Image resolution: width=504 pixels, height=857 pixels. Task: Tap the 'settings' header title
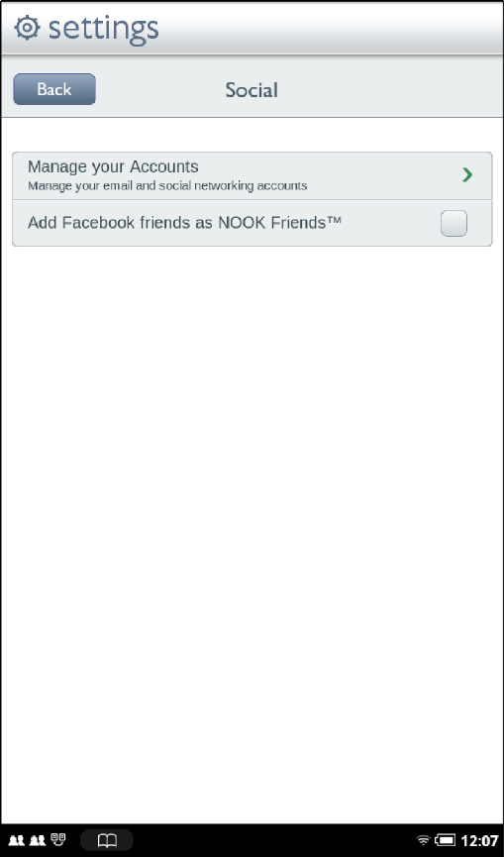(104, 29)
